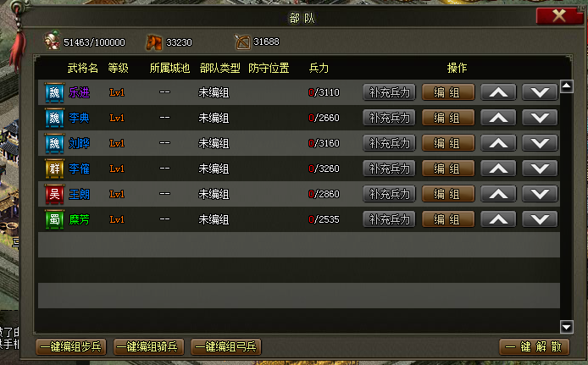
Task: Click the infantry soldier icon showing 51463/100000
Action: (53, 41)
